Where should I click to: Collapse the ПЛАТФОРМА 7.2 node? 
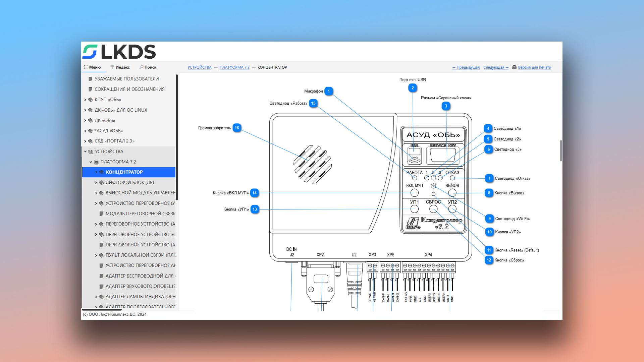coord(91,162)
